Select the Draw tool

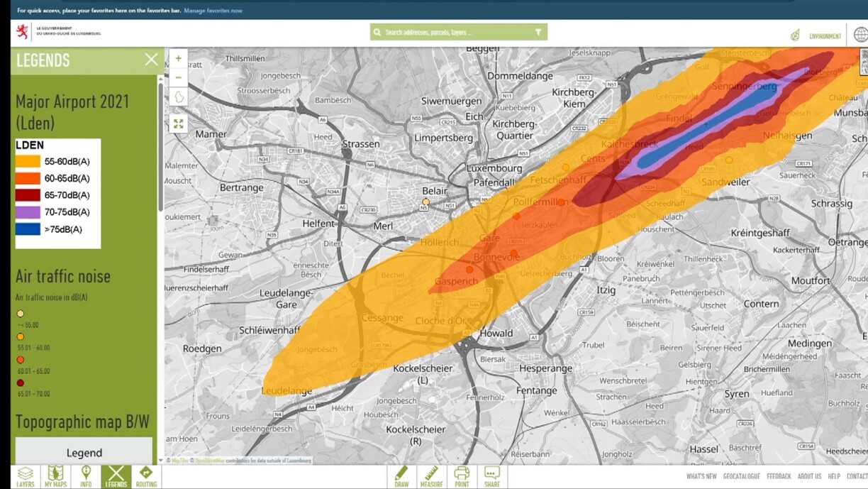point(401,476)
